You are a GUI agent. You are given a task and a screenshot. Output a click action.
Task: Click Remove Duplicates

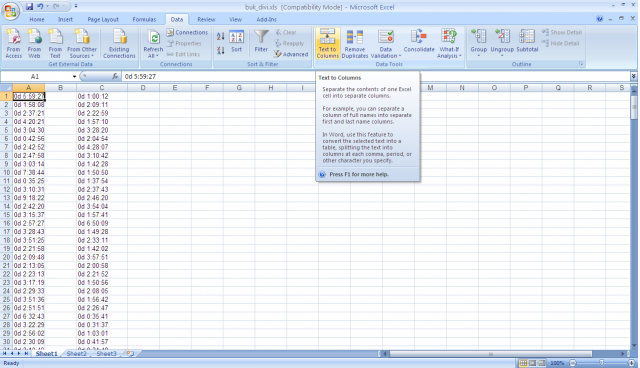point(355,44)
